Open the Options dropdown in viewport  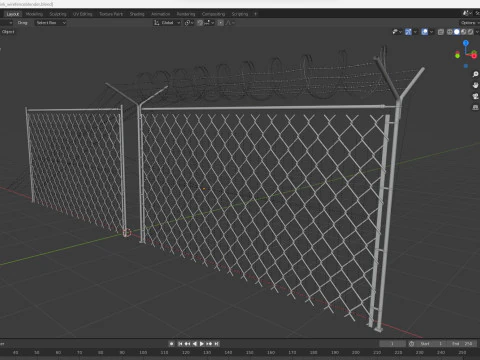470,23
